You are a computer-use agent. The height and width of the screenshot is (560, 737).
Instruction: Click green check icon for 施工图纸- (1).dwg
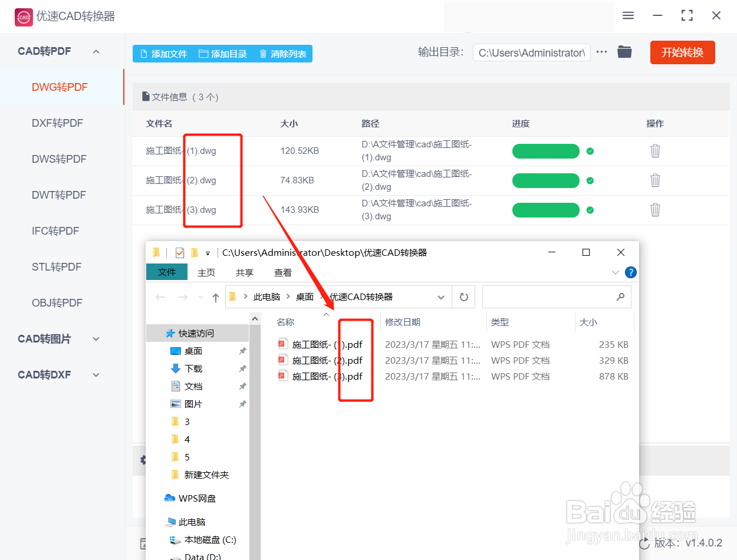click(590, 151)
